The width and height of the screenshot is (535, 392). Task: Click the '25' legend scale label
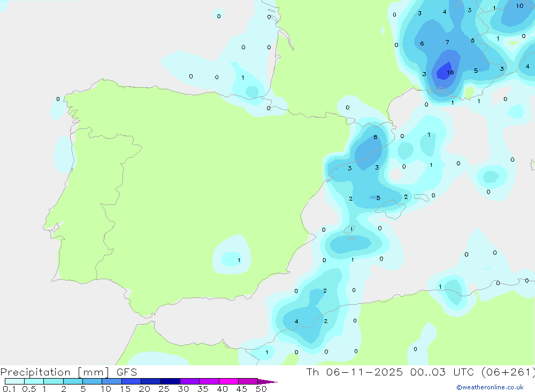[x=164, y=389]
